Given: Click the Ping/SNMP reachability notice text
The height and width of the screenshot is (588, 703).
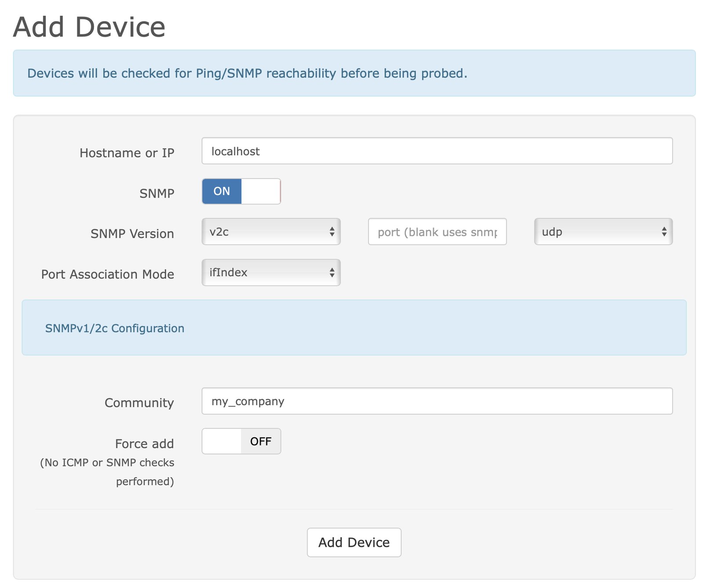Looking at the screenshot, I should (x=247, y=73).
